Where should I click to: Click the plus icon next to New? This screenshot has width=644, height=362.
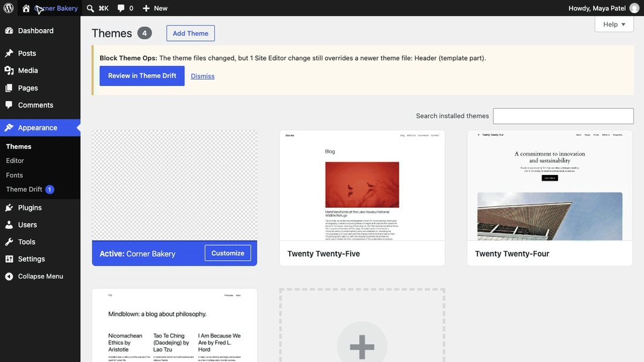click(x=146, y=8)
